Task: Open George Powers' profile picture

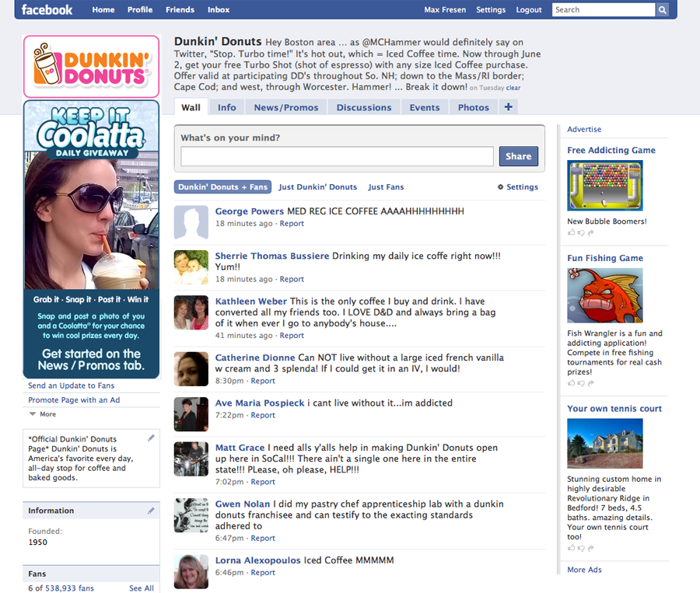Action: 191,222
